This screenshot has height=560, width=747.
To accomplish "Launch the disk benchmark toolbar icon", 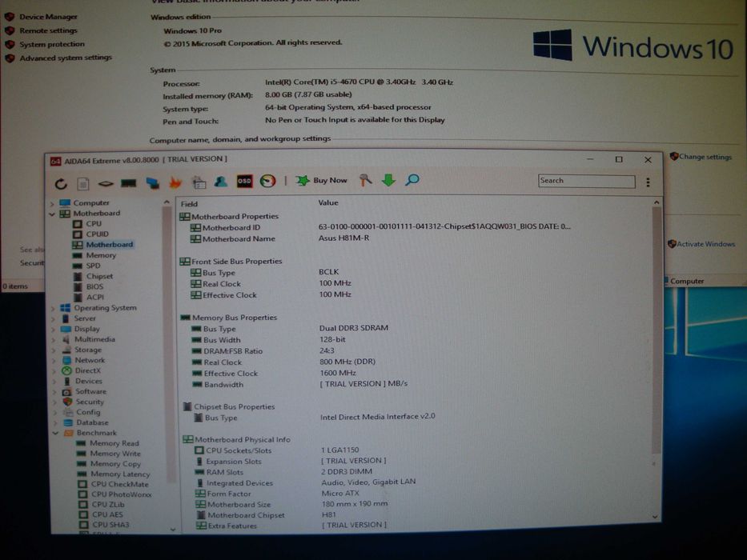I will click(x=106, y=183).
